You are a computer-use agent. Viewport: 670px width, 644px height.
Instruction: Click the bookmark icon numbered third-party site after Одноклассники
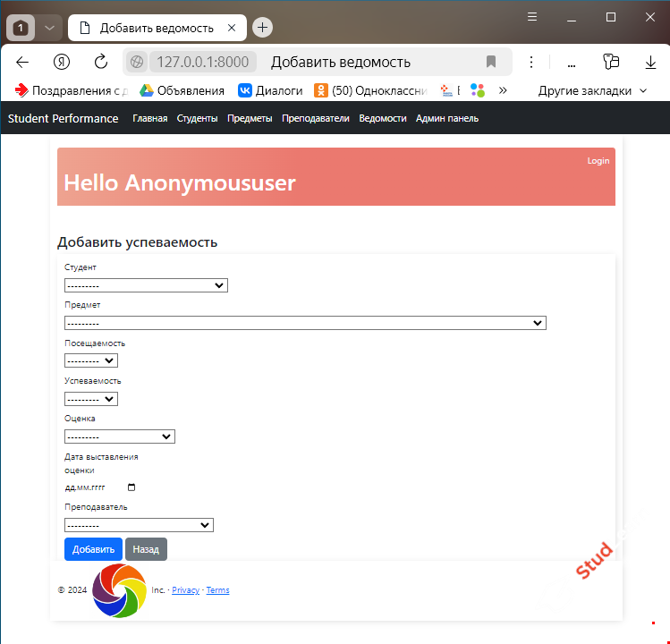pyautogui.click(x=449, y=90)
